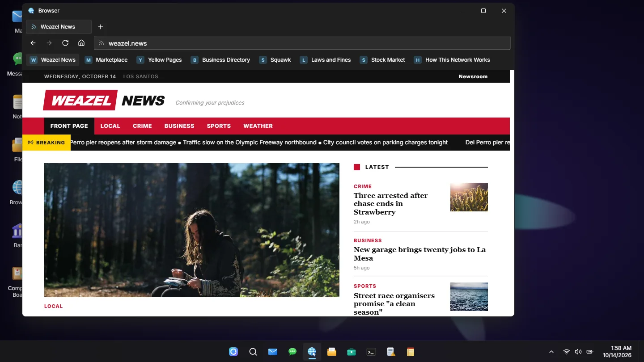Viewport: 644px width, 362px height.
Task: Open the Squawk bookmark
Action: (x=275, y=60)
